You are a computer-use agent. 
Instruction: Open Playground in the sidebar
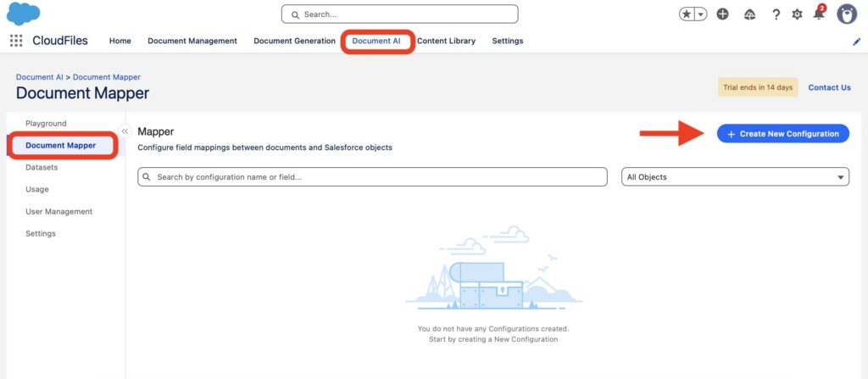[46, 124]
